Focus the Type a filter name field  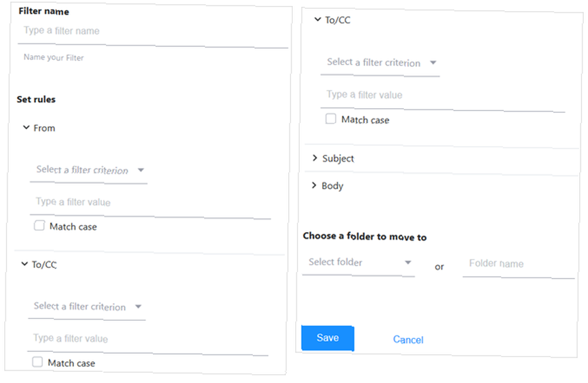point(153,33)
